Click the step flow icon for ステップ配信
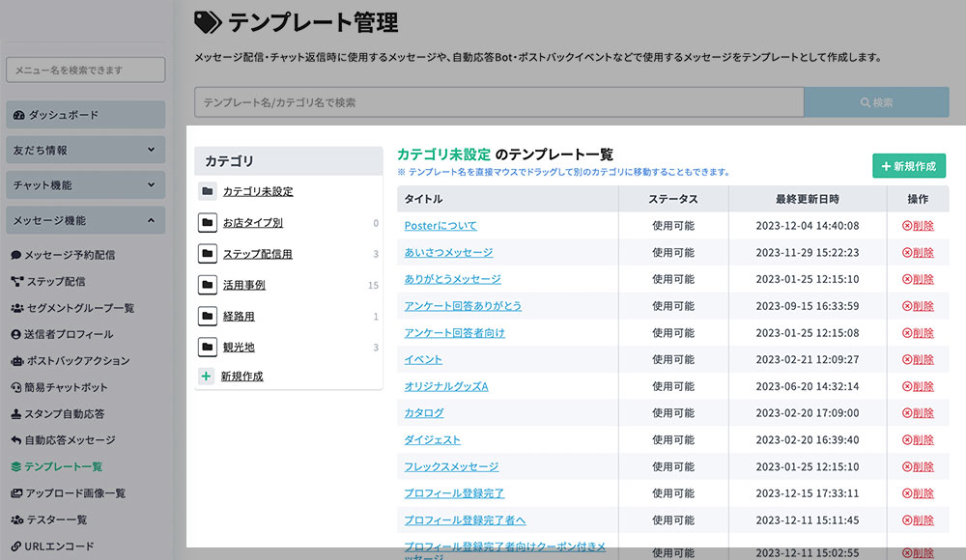The height and width of the screenshot is (560, 966). 16,282
